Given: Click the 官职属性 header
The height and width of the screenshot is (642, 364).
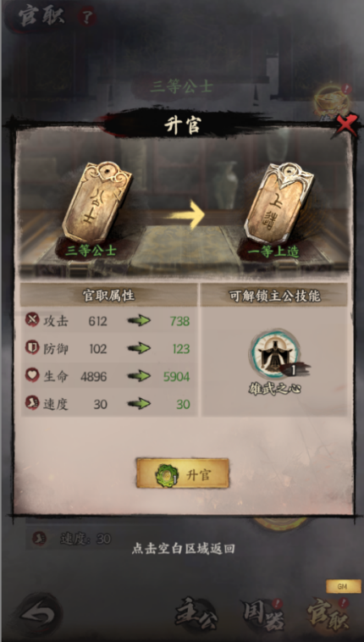Looking at the screenshot, I should 109,295.
